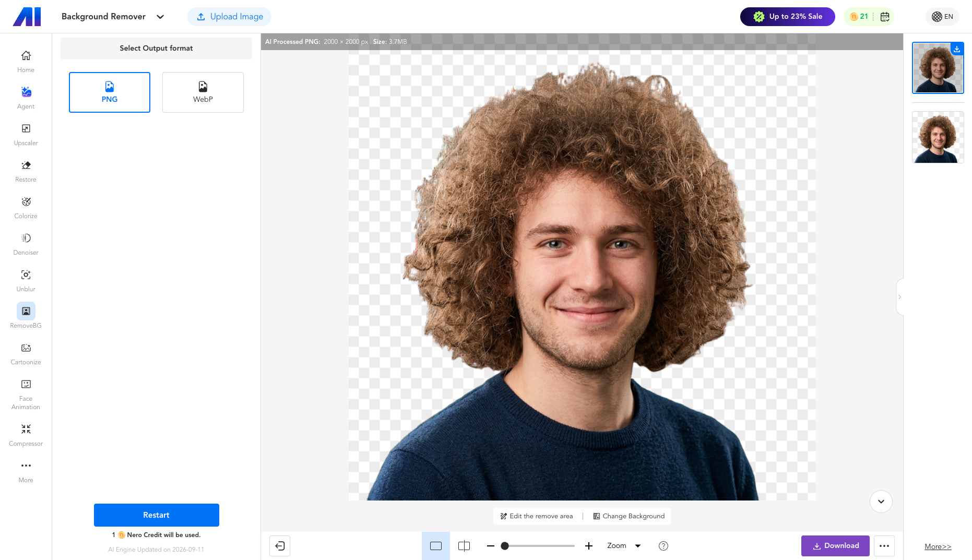972x560 pixels.
Task: Choose WebP output format
Action: click(x=203, y=92)
